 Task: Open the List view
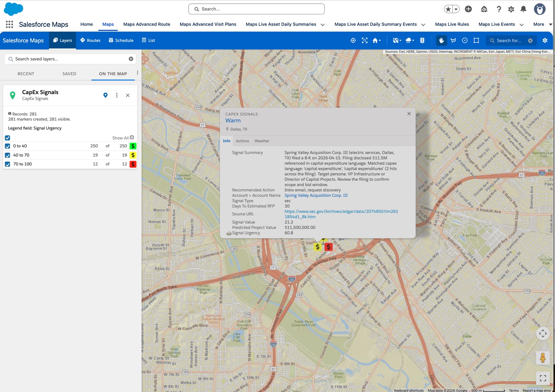tap(148, 41)
